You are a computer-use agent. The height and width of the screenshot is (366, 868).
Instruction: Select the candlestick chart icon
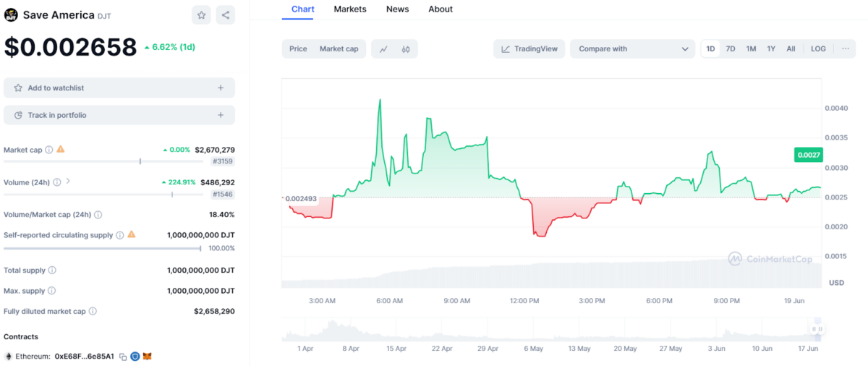tap(406, 49)
